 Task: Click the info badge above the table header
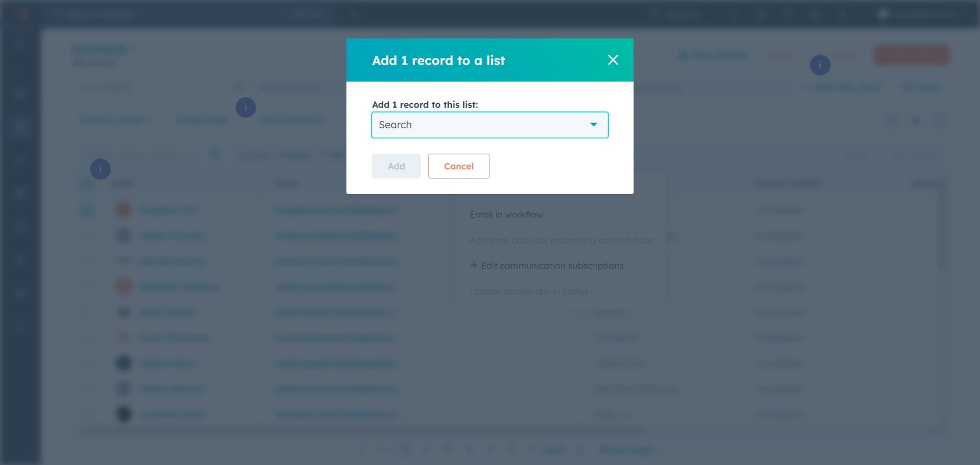coord(100,168)
